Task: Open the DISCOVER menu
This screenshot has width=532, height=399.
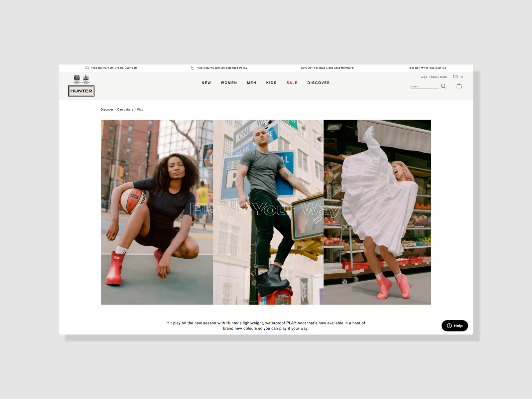Action: [319, 83]
